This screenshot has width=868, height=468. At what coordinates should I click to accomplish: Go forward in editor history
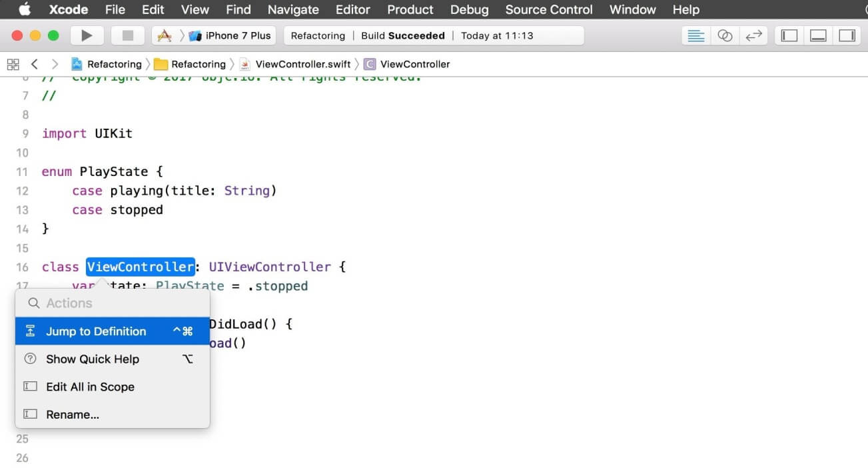55,64
